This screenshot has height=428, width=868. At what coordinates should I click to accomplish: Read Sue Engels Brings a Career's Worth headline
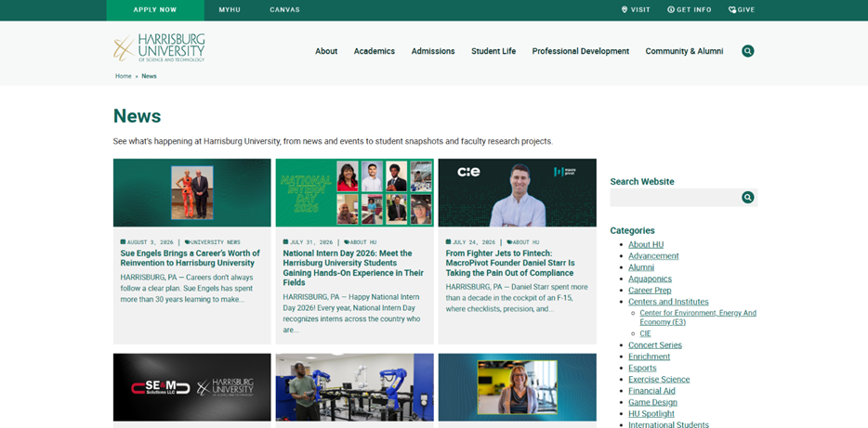pos(190,258)
